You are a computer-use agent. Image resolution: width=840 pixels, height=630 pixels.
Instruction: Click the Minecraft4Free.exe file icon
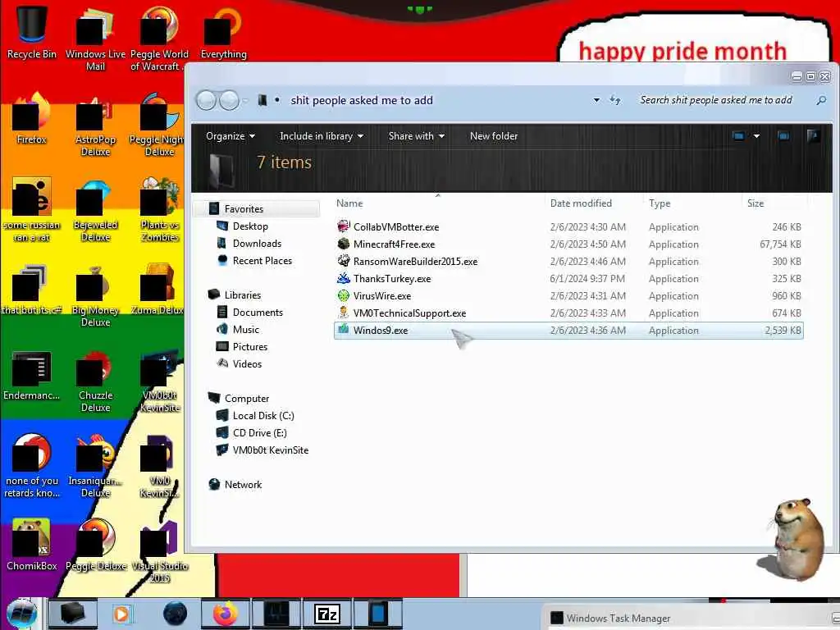tap(344, 244)
